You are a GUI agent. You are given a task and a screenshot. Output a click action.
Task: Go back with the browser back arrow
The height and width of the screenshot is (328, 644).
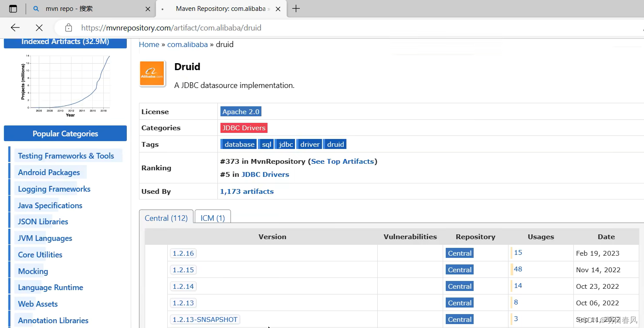(x=15, y=28)
